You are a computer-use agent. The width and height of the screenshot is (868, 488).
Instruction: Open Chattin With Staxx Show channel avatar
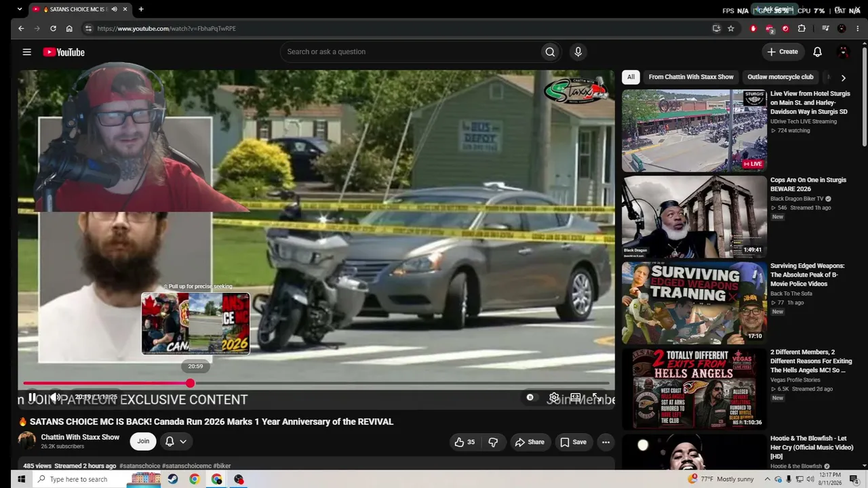26,441
